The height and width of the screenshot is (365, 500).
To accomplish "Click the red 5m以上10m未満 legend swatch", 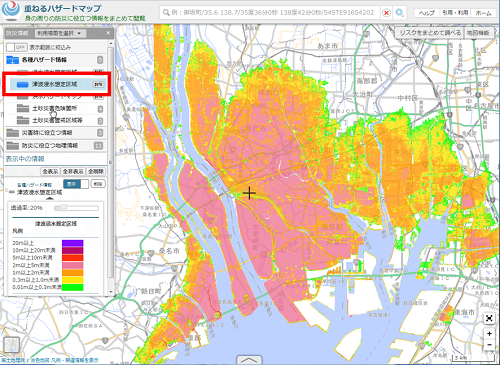I will (x=73, y=258).
